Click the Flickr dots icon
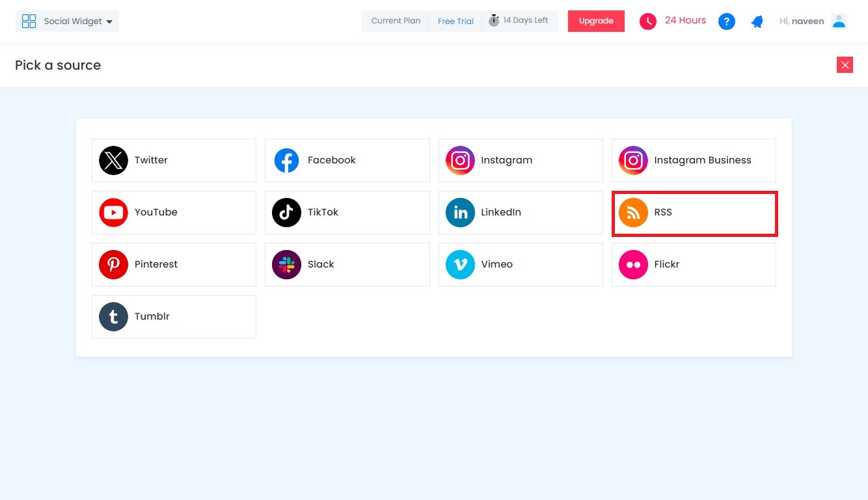Image resolution: width=868 pixels, height=500 pixels. coord(633,264)
